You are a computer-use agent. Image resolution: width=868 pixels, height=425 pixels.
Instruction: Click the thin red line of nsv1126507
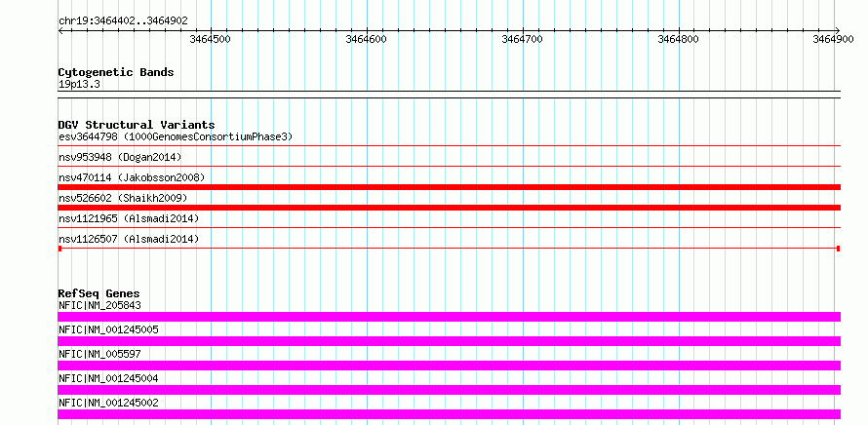(x=449, y=249)
